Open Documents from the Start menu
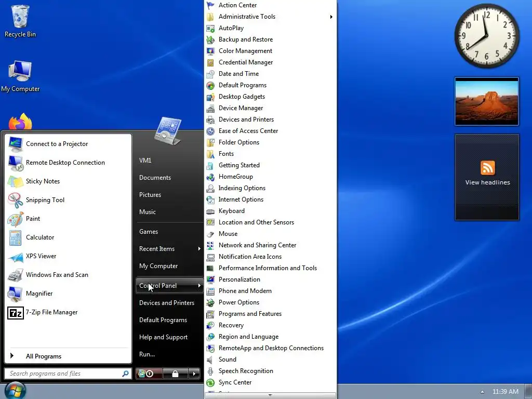This screenshot has height=399, width=532. click(x=155, y=178)
